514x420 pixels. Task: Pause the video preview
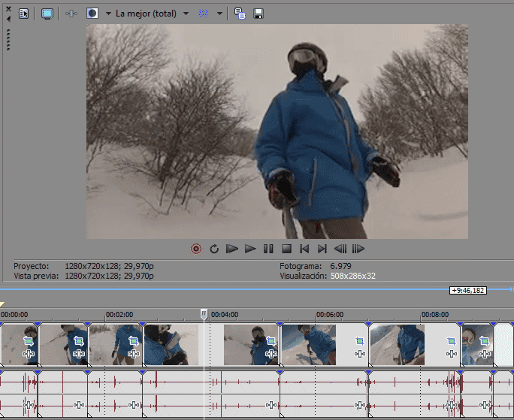(x=268, y=249)
